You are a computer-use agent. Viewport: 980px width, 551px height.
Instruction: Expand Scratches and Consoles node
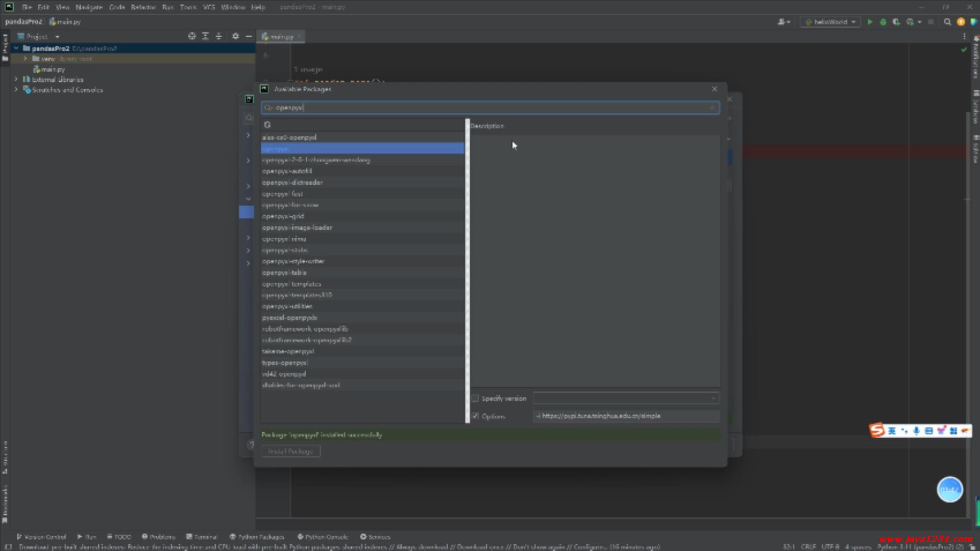point(16,90)
